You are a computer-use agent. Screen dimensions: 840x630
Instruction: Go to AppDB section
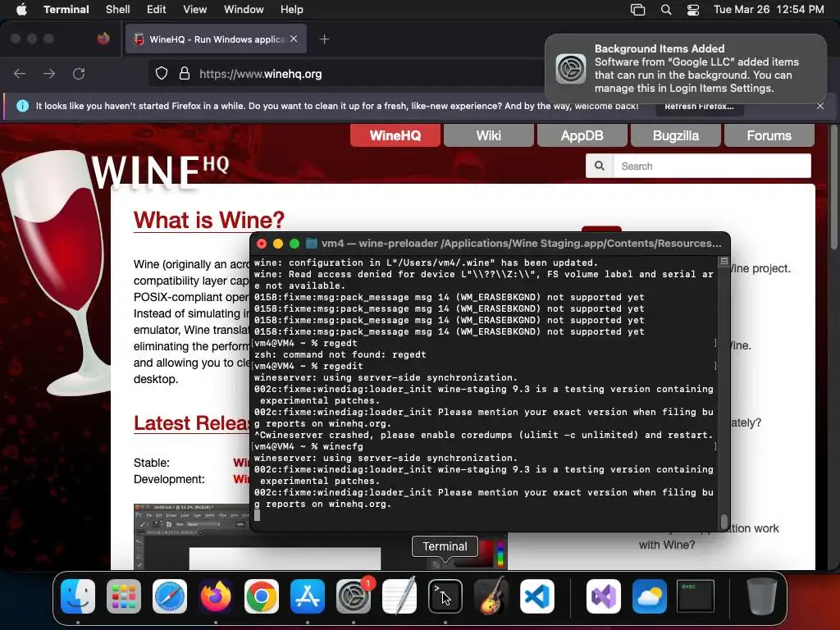click(582, 135)
